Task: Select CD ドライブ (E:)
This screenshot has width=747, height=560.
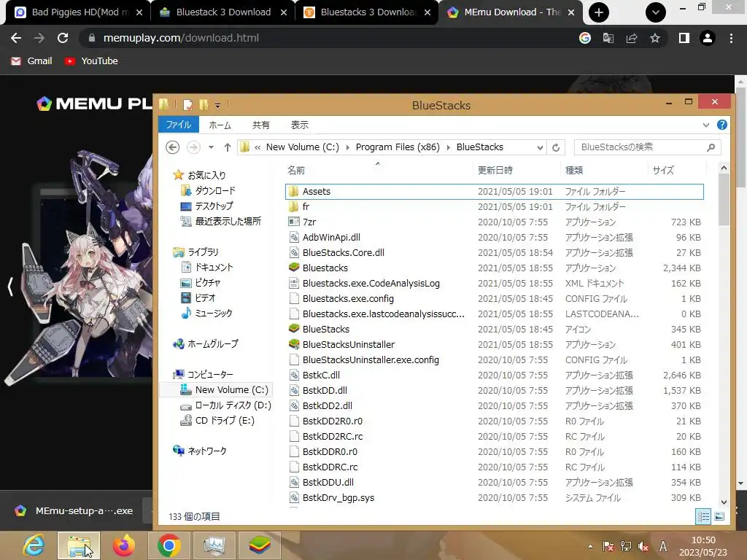Action: coord(217,421)
